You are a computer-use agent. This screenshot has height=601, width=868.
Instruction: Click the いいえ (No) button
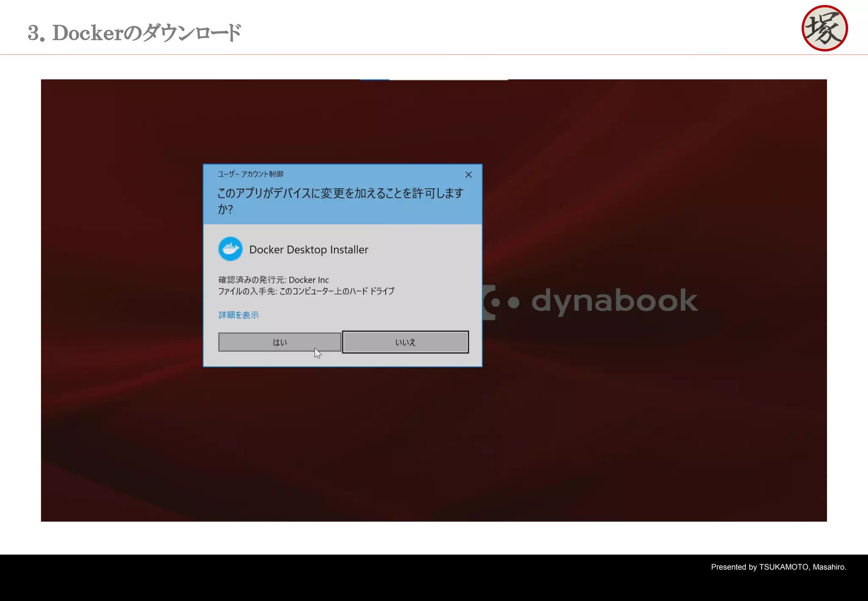pyautogui.click(x=405, y=342)
